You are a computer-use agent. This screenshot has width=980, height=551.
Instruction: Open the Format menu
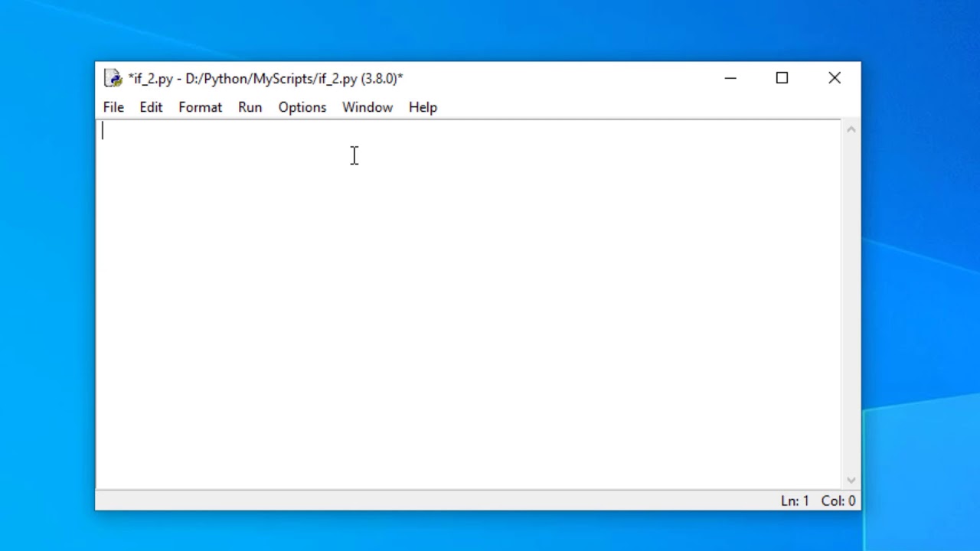(x=200, y=107)
